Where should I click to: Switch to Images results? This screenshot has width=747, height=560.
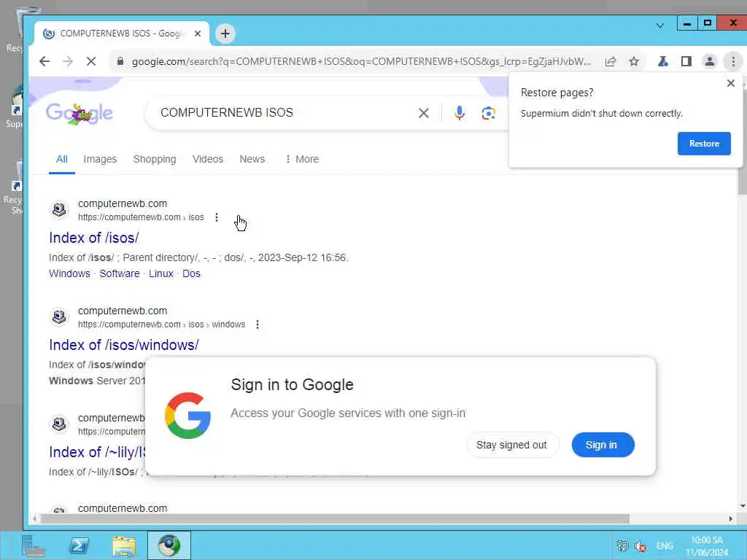pos(100,159)
